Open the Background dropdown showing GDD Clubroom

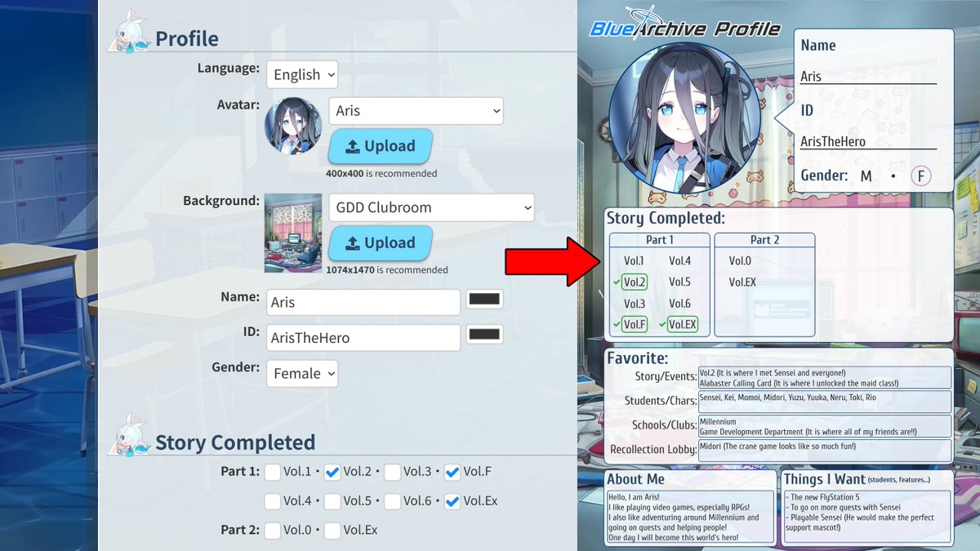431,207
